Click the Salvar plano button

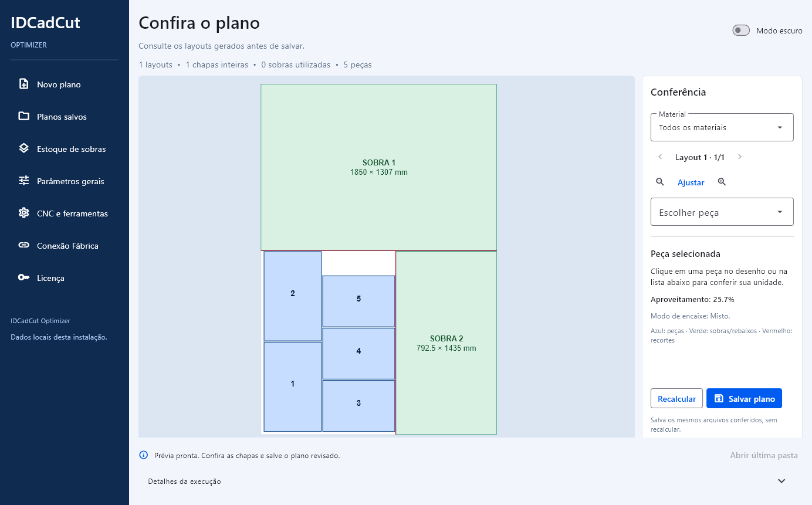[x=744, y=398]
